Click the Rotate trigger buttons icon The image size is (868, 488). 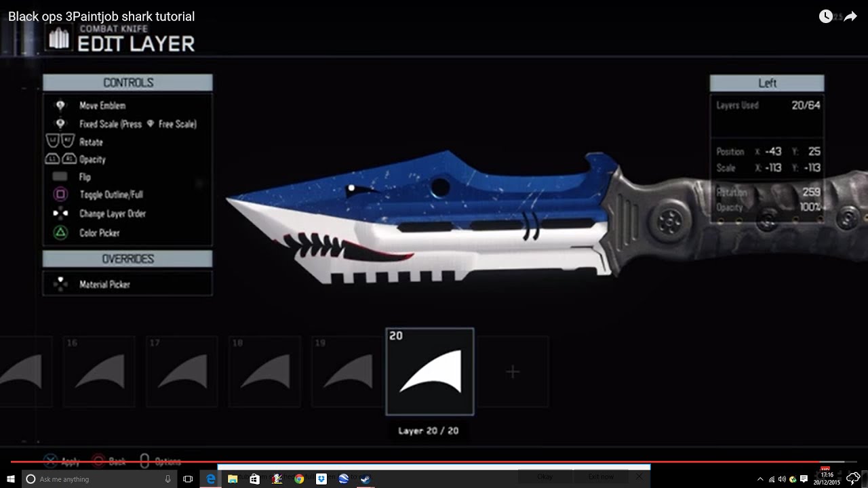pyautogui.click(x=60, y=142)
